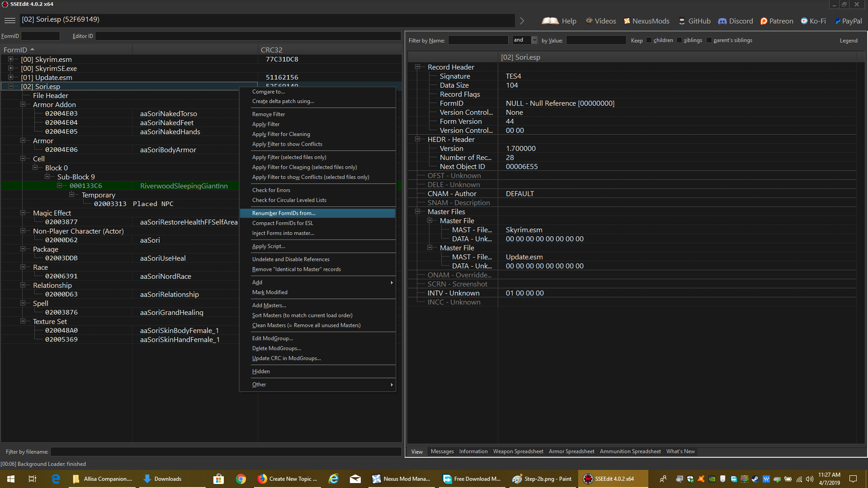
Task: Open the hamburger main menu
Action: tap(9, 20)
